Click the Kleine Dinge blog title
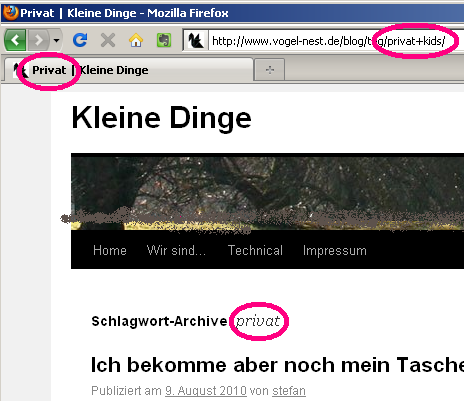The image size is (464, 401). tap(162, 117)
